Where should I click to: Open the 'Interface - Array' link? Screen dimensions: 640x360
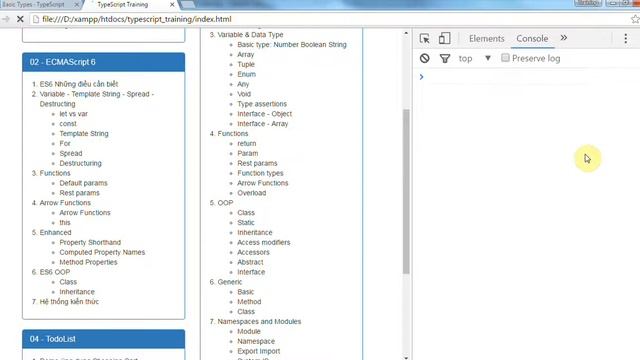pos(262,124)
